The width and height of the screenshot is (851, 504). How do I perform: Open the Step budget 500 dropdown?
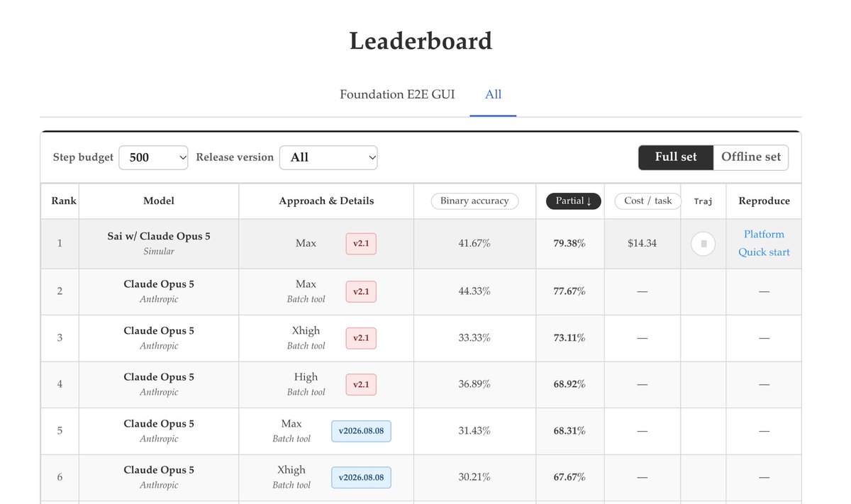(153, 157)
